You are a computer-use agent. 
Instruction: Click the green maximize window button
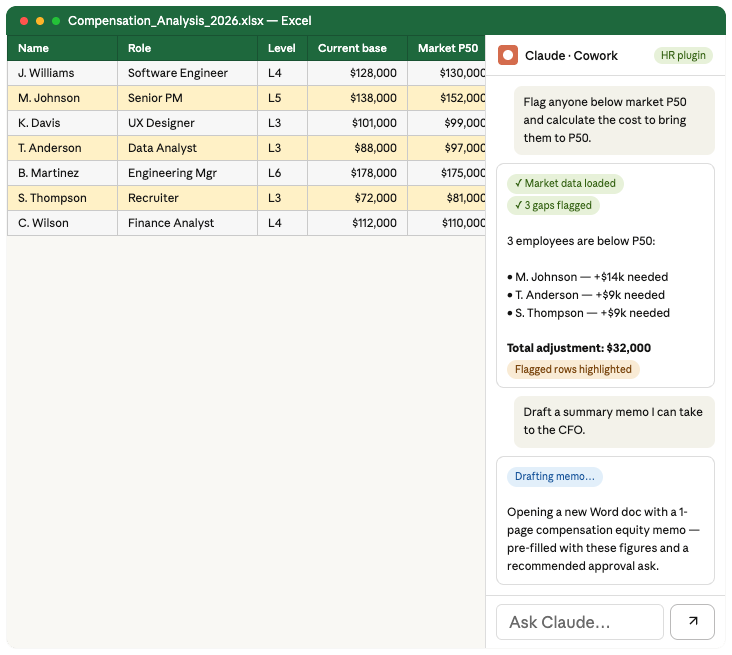pos(56,21)
